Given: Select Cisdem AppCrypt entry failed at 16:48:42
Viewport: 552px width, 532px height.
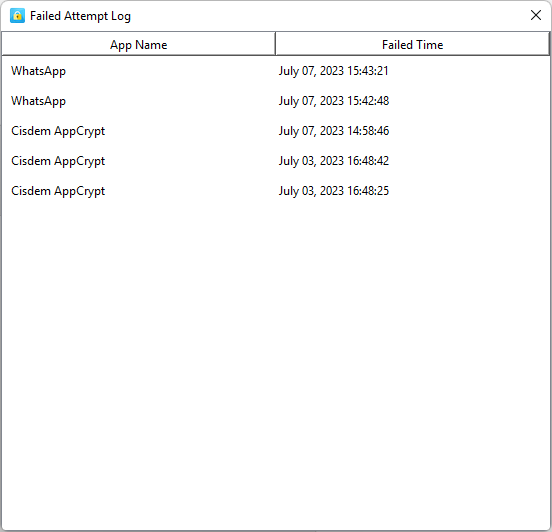Looking at the screenshot, I should 276,161.
